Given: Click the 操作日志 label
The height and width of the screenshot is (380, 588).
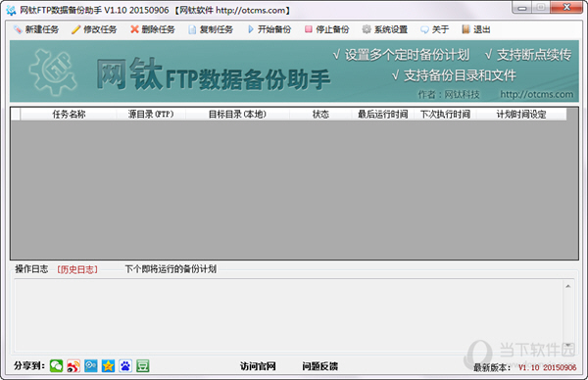Looking at the screenshot, I should tap(31, 269).
